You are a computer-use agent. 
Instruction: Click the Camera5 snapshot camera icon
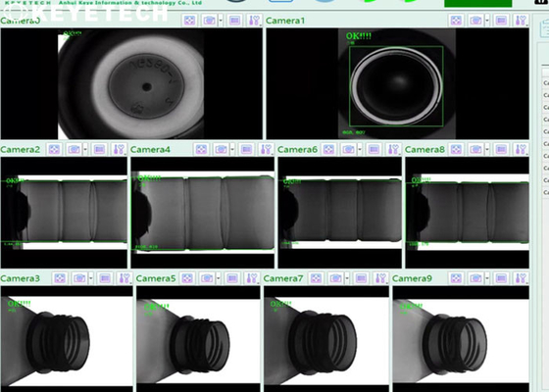coord(207,278)
